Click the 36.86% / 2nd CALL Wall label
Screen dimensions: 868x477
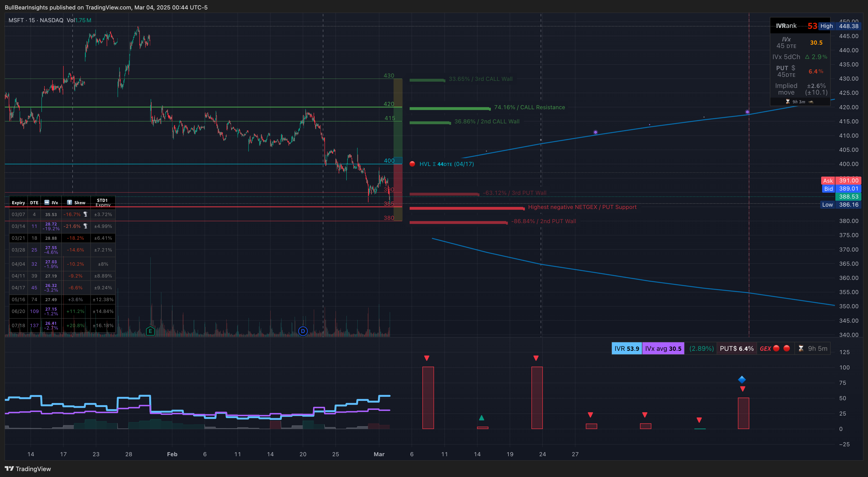[487, 121]
